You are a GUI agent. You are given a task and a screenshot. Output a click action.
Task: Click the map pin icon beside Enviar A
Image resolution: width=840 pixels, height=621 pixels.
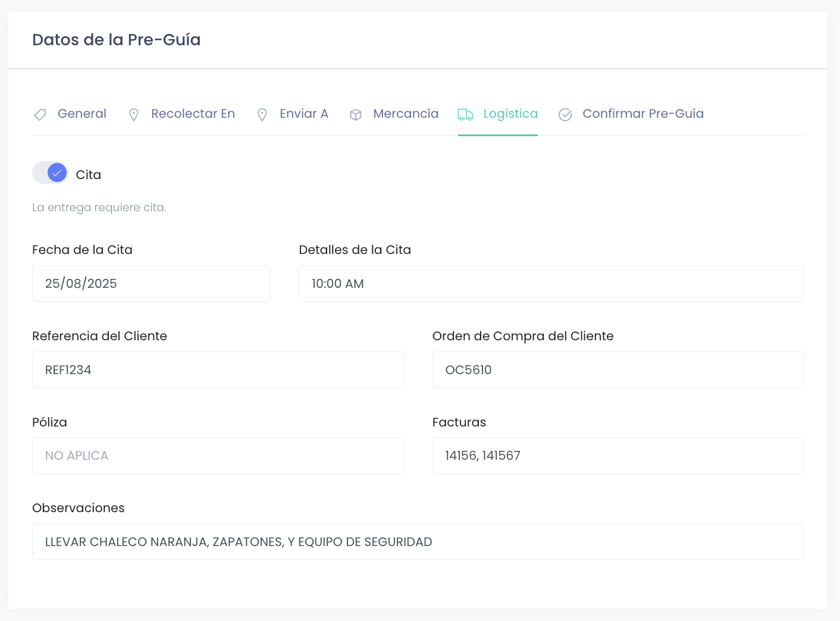point(262,114)
